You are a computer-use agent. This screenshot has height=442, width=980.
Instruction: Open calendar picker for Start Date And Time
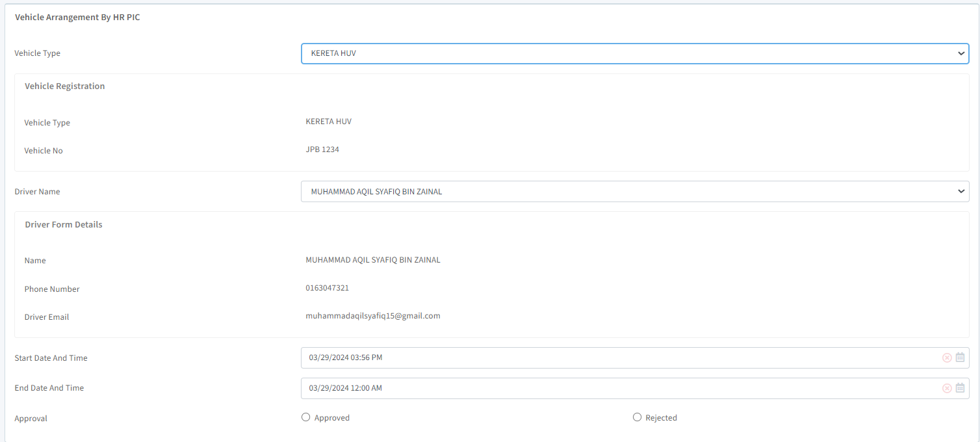960,357
